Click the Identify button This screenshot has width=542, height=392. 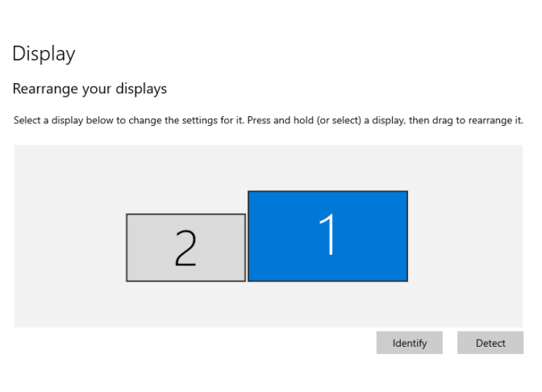pyautogui.click(x=409, y=343)
